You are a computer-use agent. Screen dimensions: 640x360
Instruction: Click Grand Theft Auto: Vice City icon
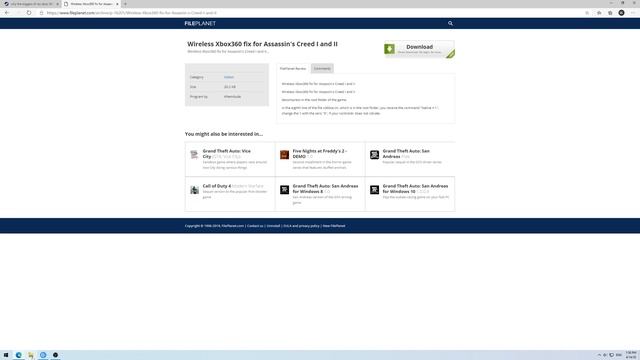(194, 154)
